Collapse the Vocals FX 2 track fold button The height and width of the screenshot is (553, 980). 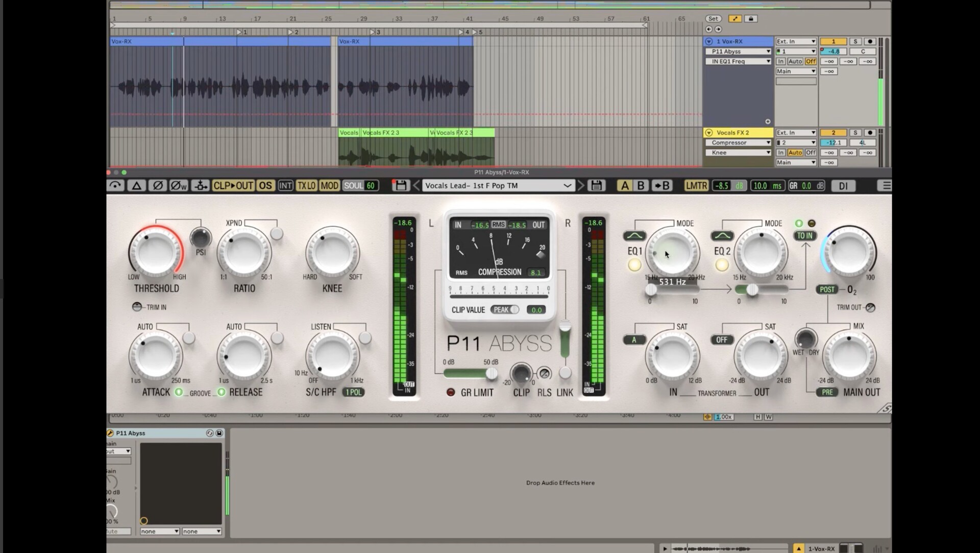click(x=709, y=133)
